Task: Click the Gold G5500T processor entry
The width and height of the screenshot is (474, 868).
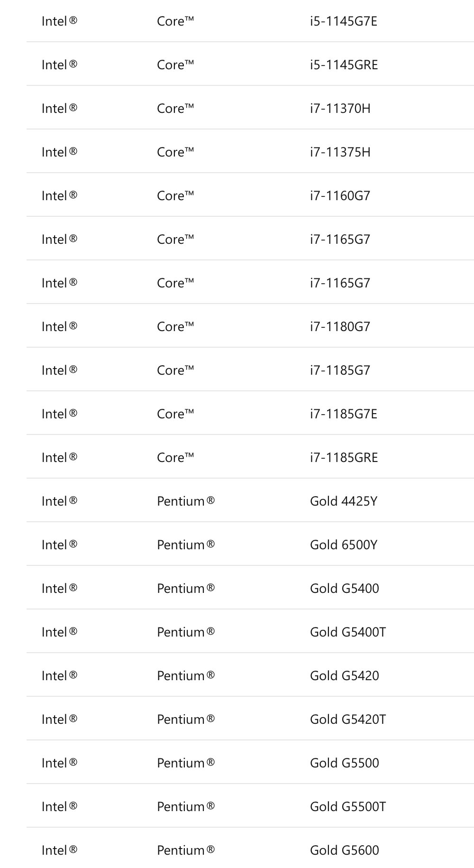Action: (x=348, y=807)
